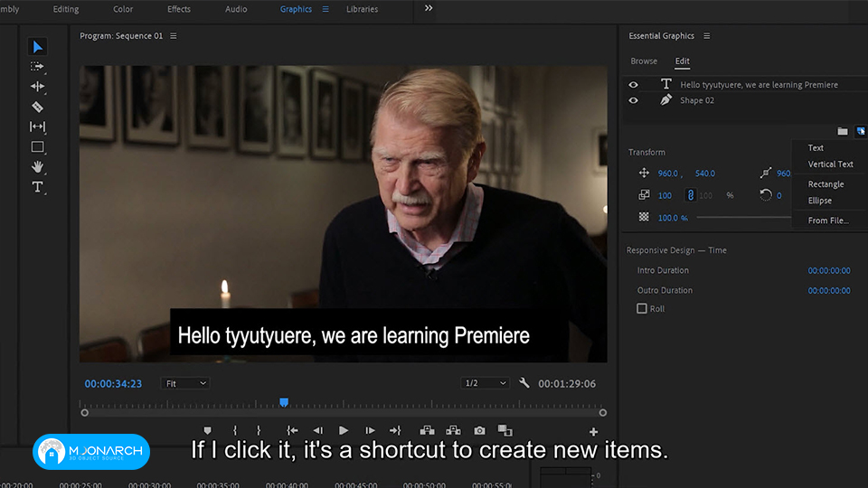Viewport: 868px width, 488px height.
Task: Click the Add Marker button
Action: pos(208,430)
